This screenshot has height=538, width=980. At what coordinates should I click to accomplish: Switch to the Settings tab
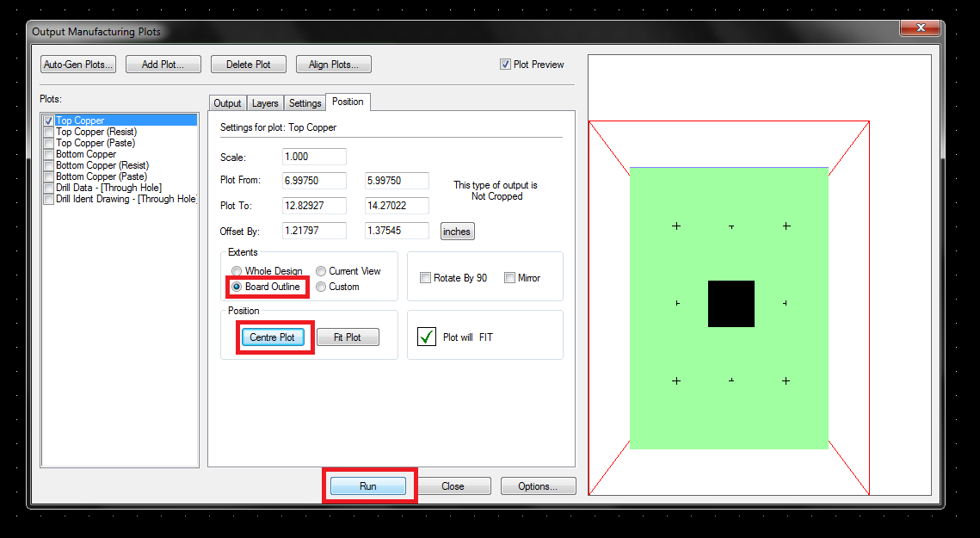coord(305,102)
